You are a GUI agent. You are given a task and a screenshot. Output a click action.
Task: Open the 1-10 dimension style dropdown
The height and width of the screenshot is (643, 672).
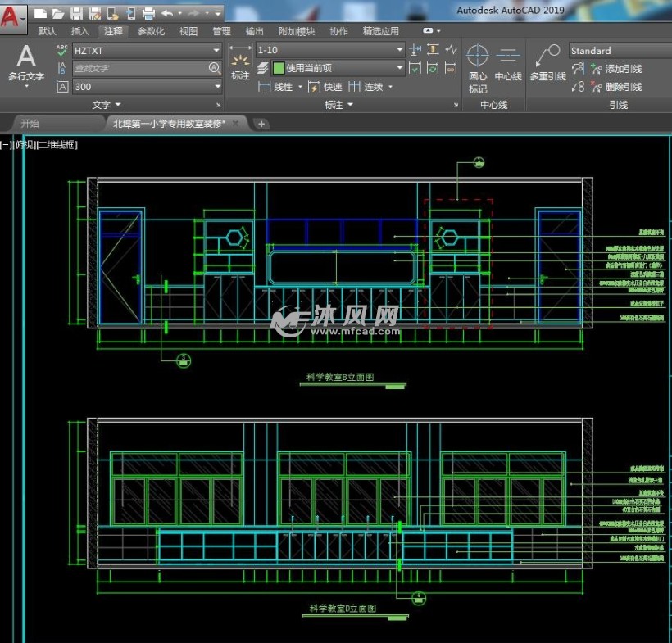400,51
